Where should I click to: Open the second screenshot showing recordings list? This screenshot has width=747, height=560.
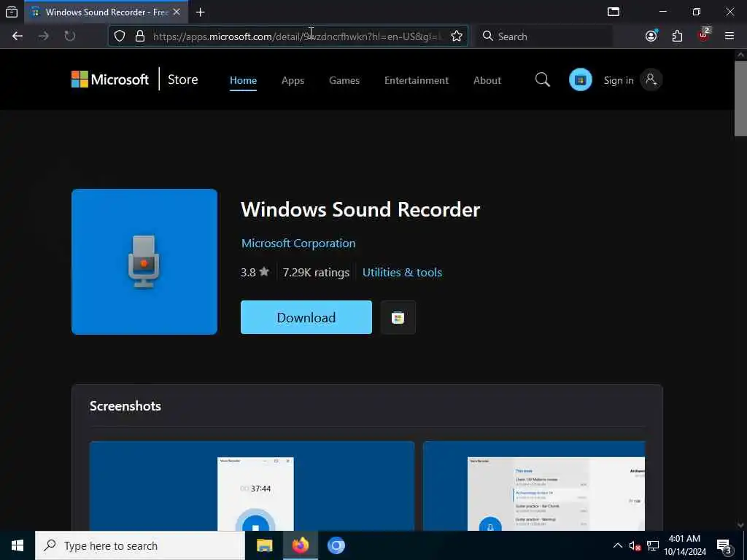click(x=533, y=486)
